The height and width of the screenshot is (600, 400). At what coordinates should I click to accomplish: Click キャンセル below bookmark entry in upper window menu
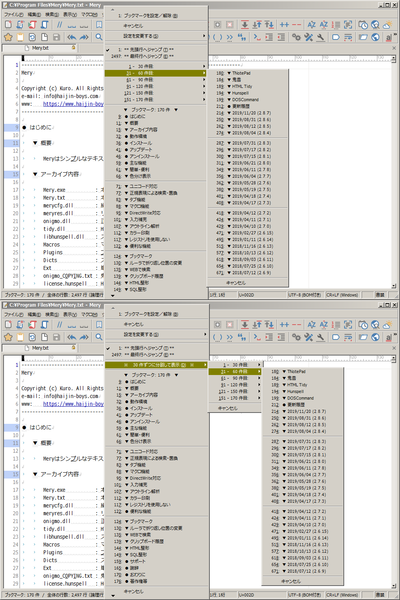[157, 26]
